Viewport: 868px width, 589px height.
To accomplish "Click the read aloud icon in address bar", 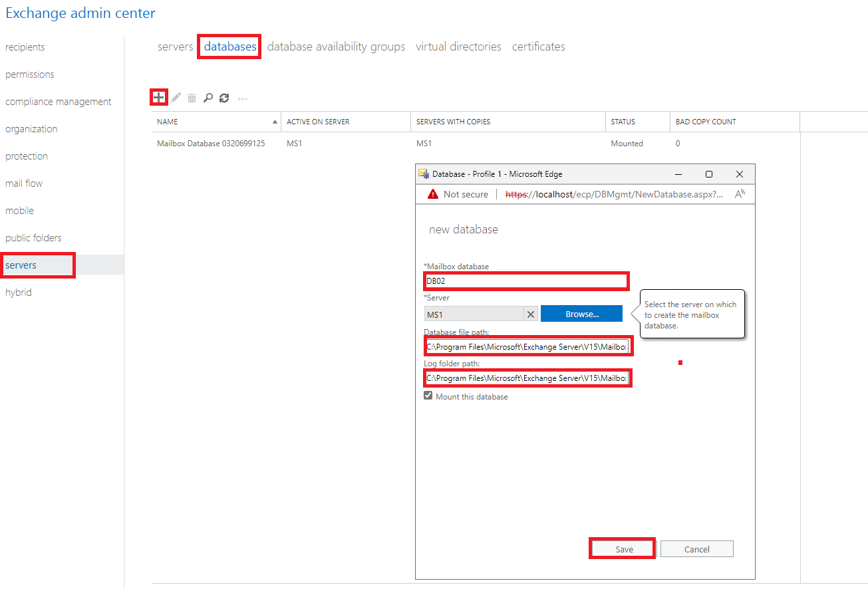I will point(740,194).
